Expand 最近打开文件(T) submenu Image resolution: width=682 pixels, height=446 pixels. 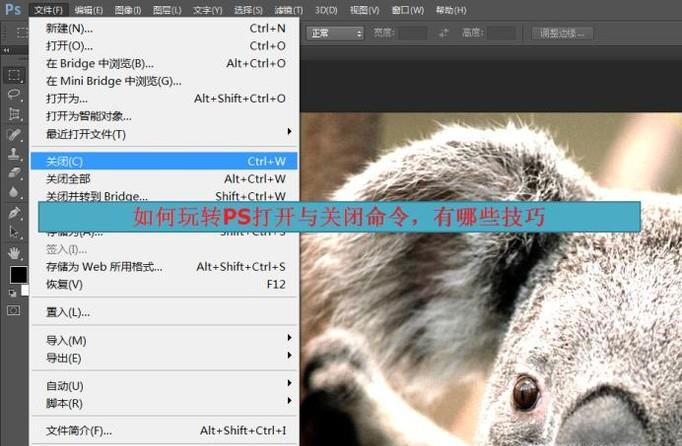pos(164,134)
